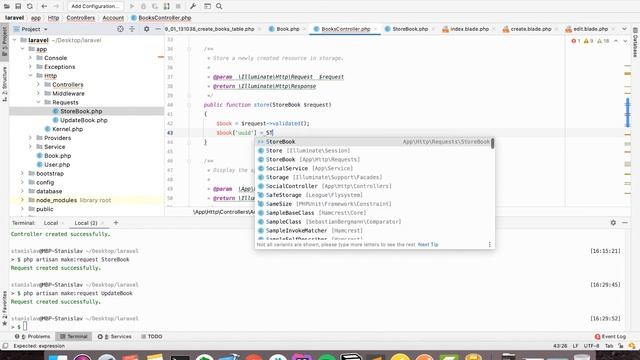
Task: Click the Next Tip link in popup
Action: pyautogui.click(x=428, y=244)
